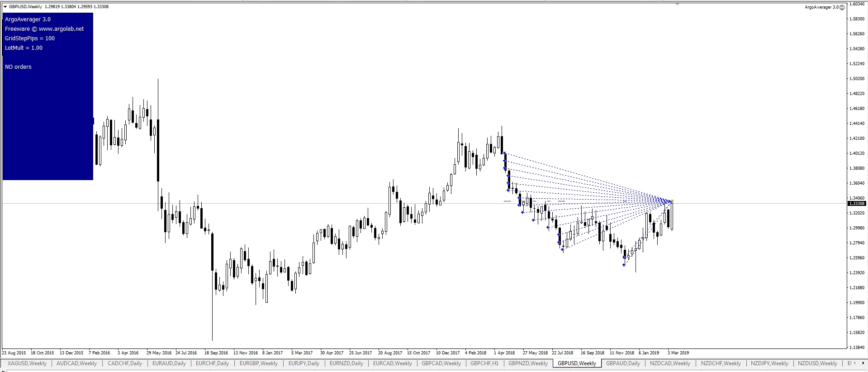This screenshot has height=372, width=868.
Task: Click the current price label 1.33308
Action: tap(857, 204)
